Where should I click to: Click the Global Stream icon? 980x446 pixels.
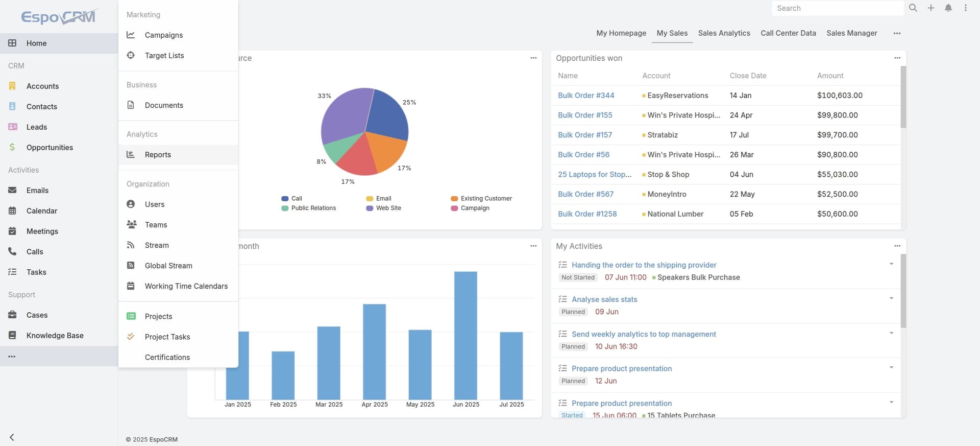tap(131, 265)
